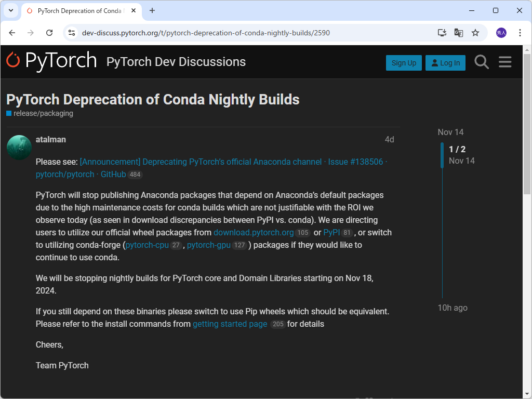Click the 205 click count badge
This screenshot has width=532, height=399.
(x=278, y=324)
